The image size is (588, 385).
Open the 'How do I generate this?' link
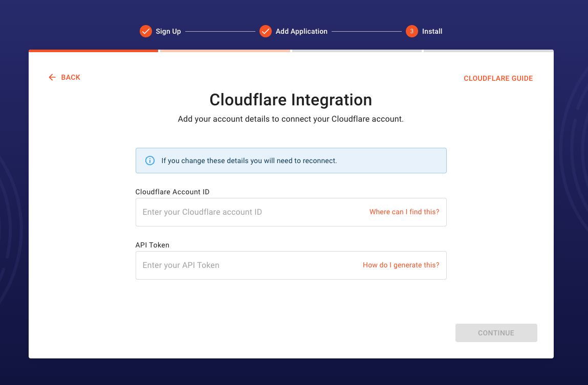pyautogui.click(x=401, y=265)
